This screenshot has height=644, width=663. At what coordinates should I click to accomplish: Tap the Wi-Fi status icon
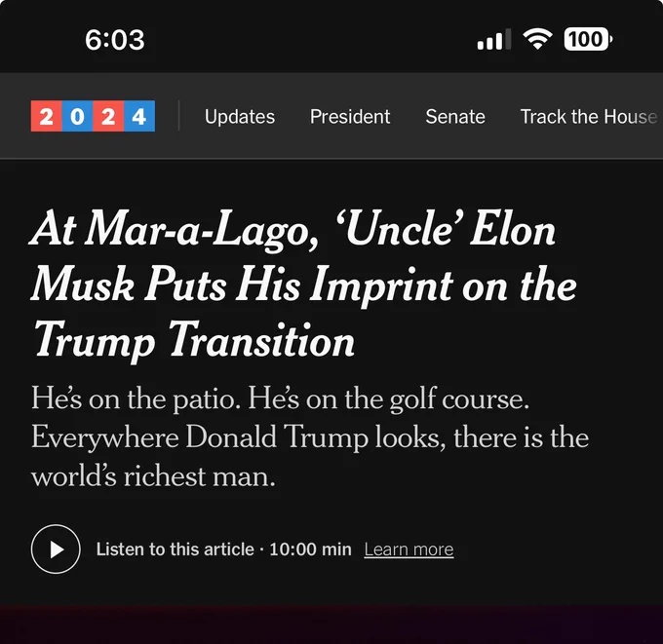click(x=537, y=39)
